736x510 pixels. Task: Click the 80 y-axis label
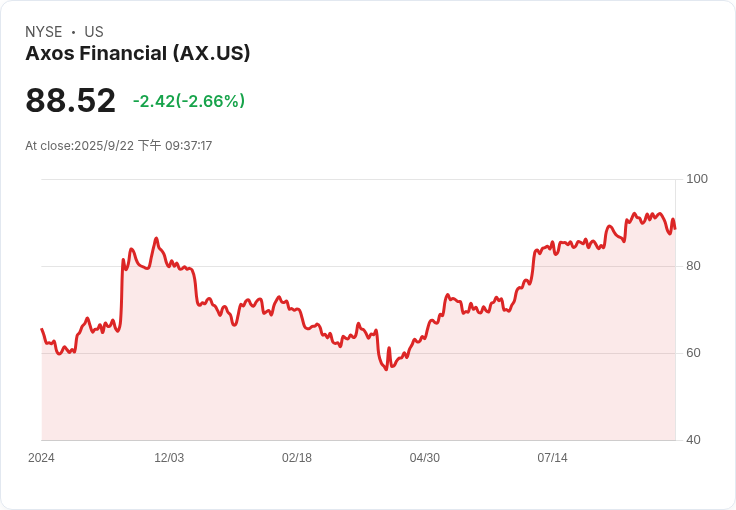pos(693,266)
